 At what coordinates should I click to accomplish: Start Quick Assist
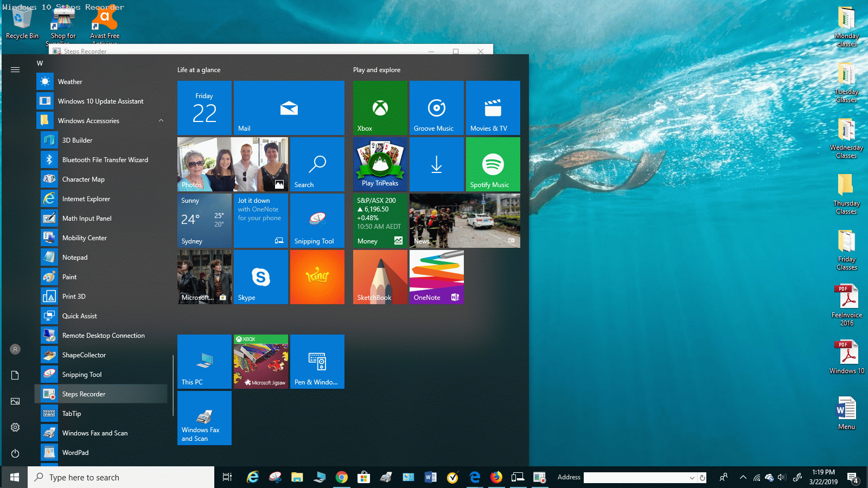[x=101, y=316]
